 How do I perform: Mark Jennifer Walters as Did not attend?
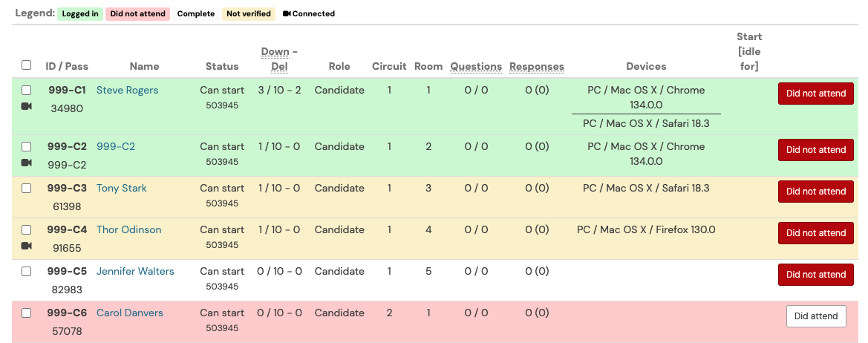coord(816,275)
